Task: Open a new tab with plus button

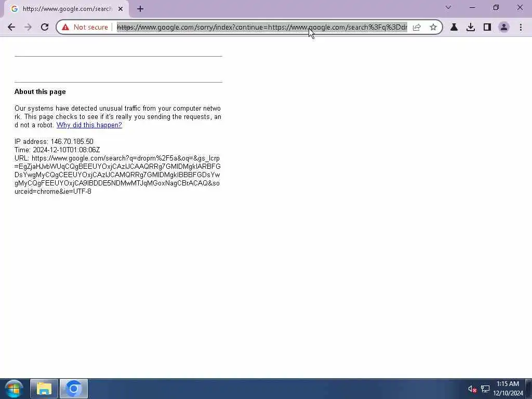Action: (140, 9)
